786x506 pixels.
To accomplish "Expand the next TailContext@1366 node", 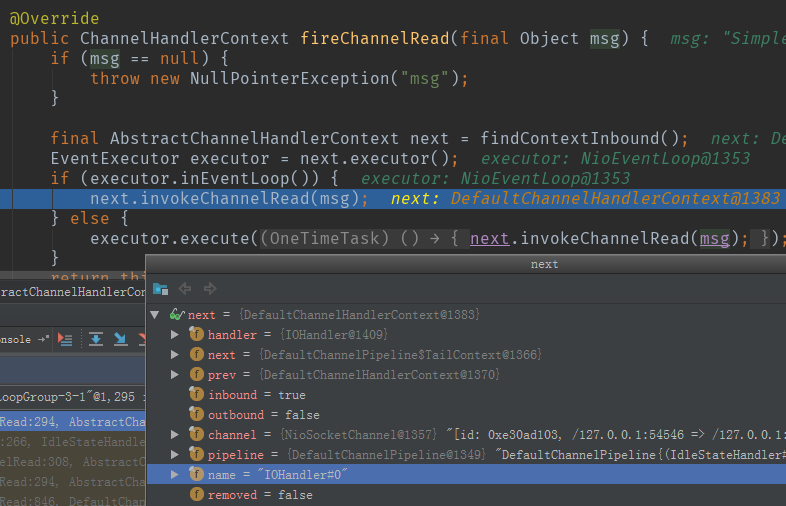I will point(174,355).
